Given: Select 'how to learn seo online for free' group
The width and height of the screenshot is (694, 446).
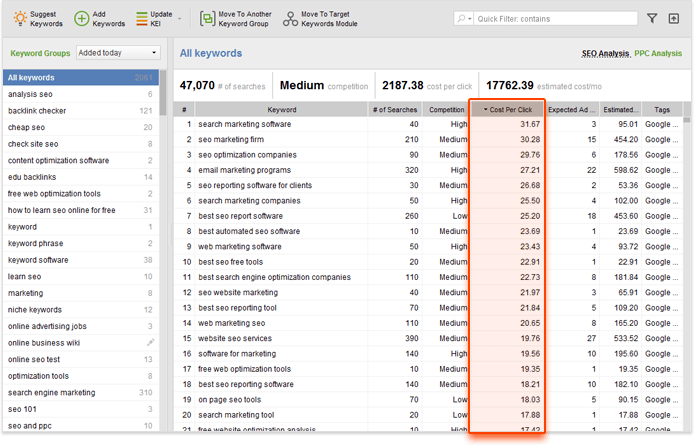Looking at the screenshot, I should click(81, 210).
